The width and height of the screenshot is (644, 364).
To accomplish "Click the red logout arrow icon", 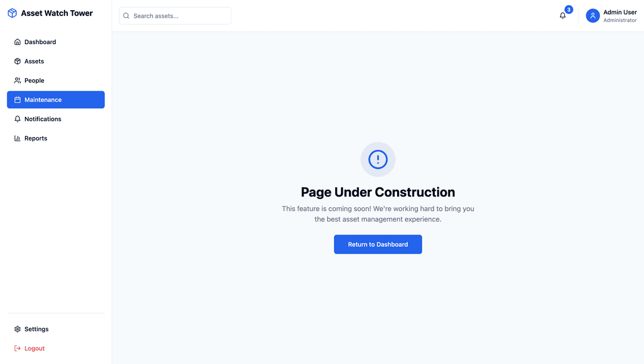I will click(17, 349).
